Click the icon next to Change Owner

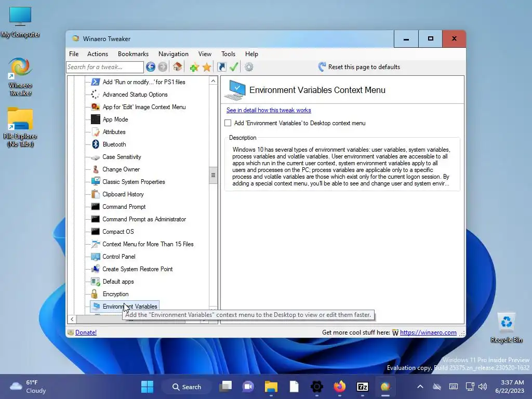point(96,169)
